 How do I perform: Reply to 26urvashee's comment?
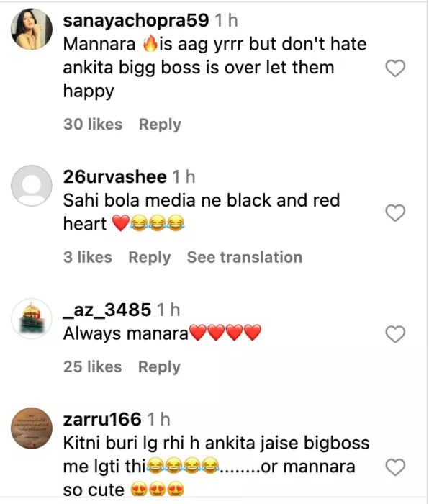pyautogui.click(x=150, y=258)
